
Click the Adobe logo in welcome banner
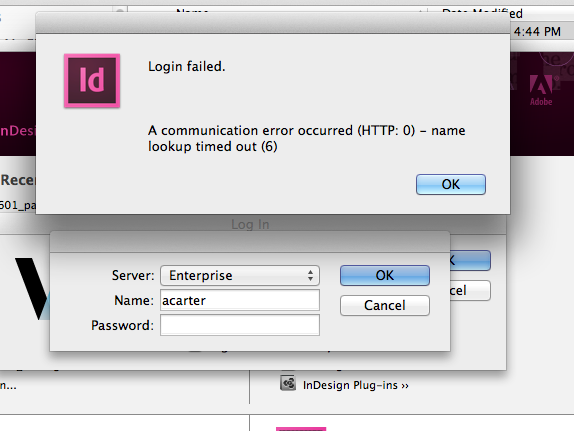pyautogui.click(x=541, y=90)
